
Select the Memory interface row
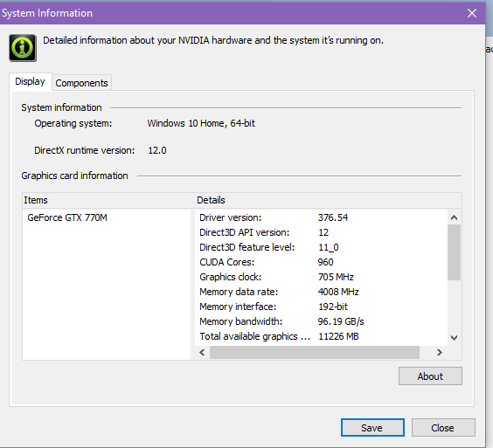click(x=321, y=307)
